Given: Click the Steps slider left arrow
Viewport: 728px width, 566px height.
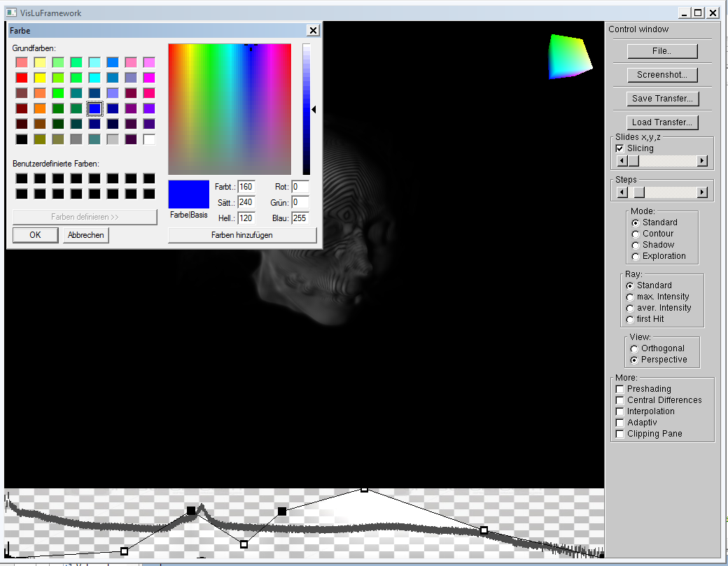Looking at the screenshot, I should point(621,191).
